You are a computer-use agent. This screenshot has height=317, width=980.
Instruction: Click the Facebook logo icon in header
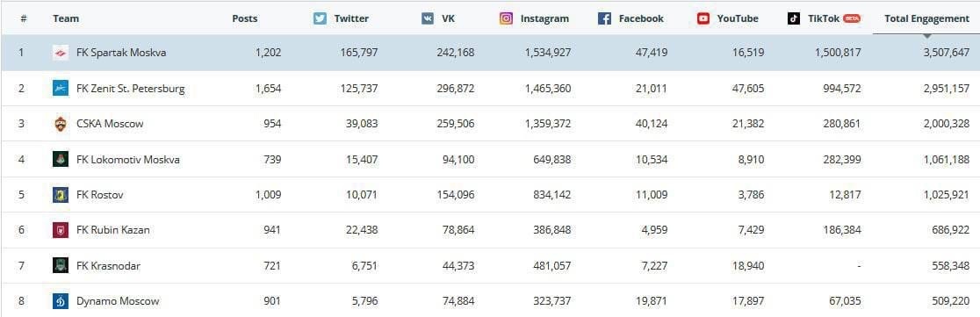pos(604,18)
